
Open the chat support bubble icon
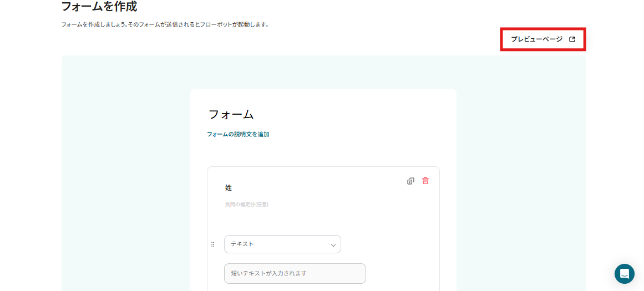624,274
